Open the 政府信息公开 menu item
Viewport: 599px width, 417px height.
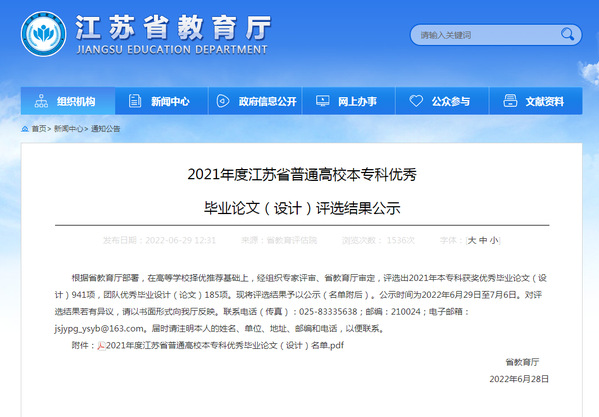(255, 101)
